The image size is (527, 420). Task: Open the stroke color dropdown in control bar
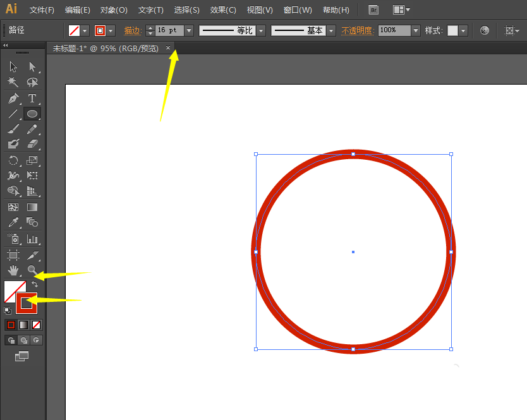point(111,30)
